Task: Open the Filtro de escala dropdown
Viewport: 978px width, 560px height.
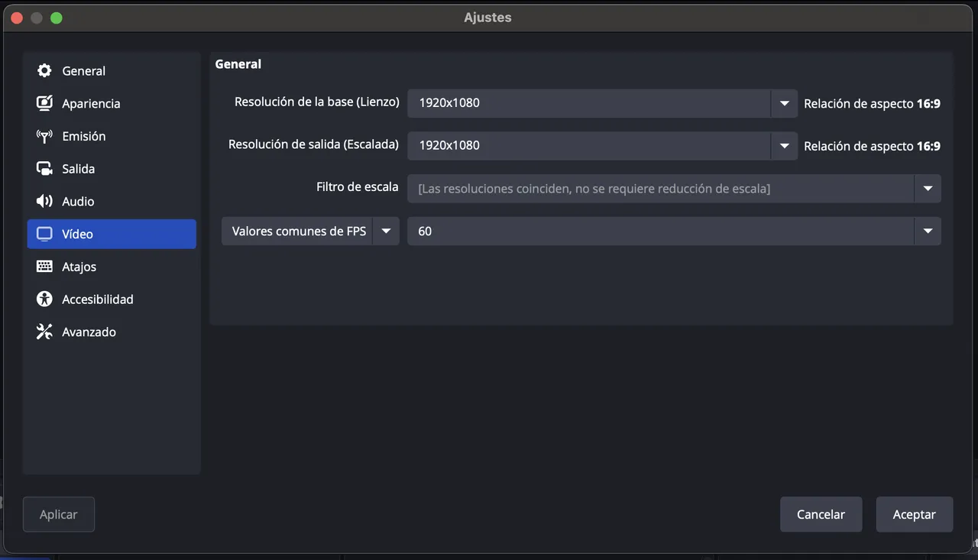Action: [x=674, y=189]
